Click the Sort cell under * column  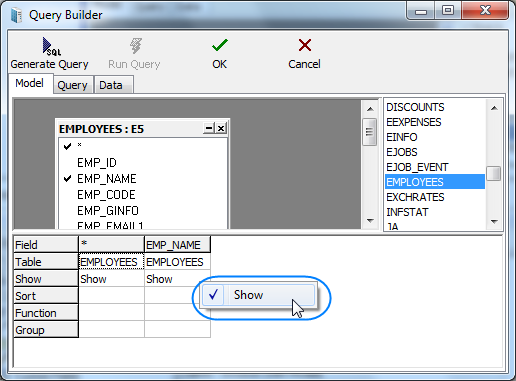tap(111, 296)
